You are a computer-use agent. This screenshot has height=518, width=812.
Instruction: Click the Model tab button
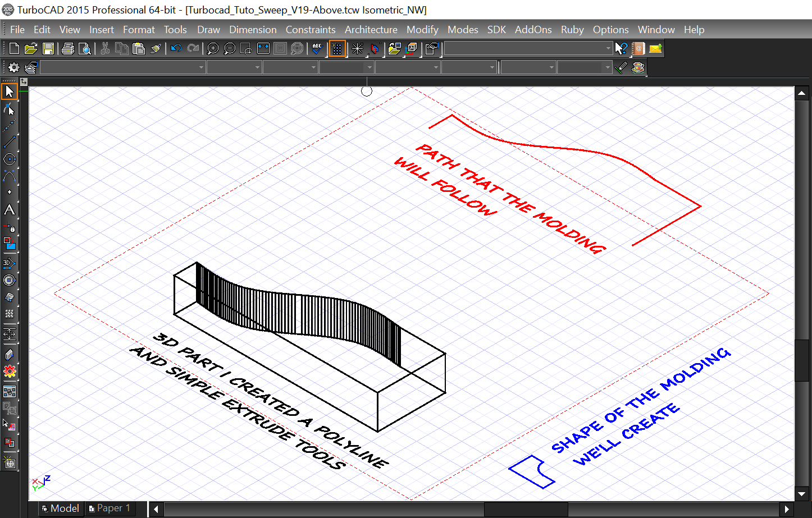[60, 508]
